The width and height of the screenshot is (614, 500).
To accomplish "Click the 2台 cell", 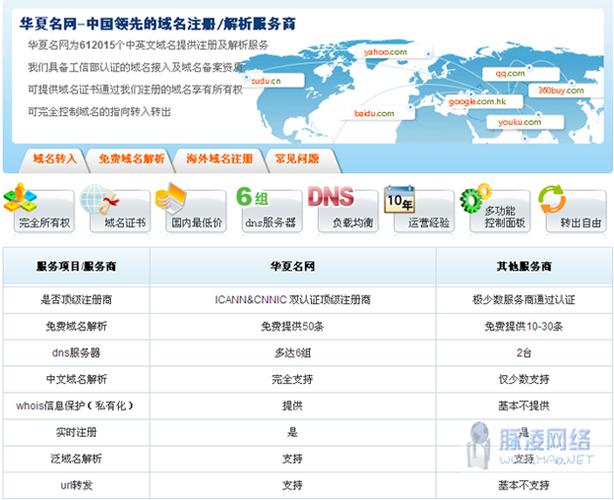I will pyautogui.click(x=524, y=353).
